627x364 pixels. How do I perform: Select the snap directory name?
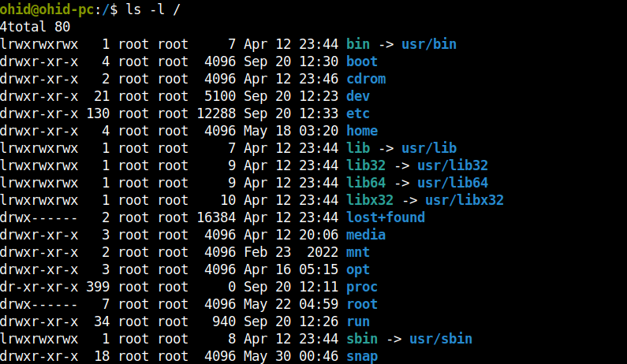click(362, 356)
